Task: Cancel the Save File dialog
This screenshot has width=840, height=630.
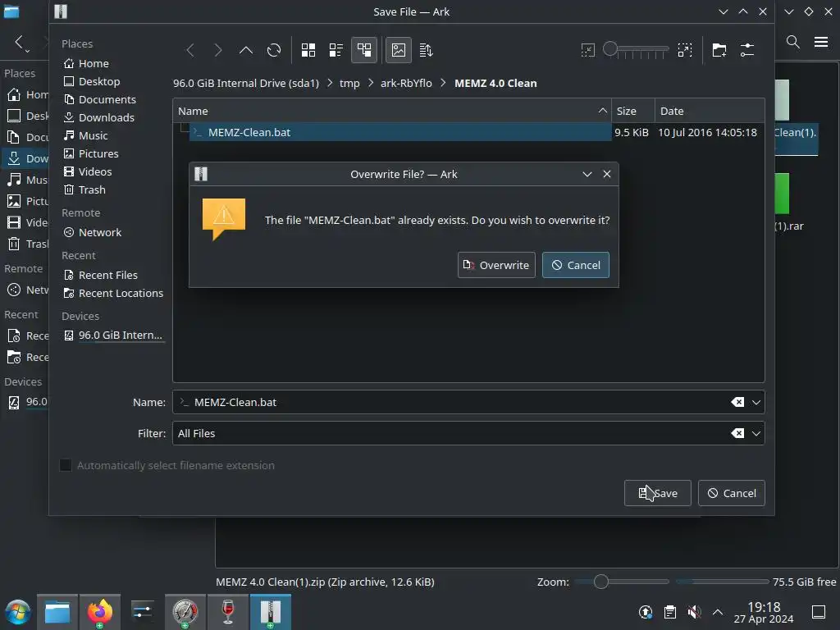Action: click(x=732, y=493)
